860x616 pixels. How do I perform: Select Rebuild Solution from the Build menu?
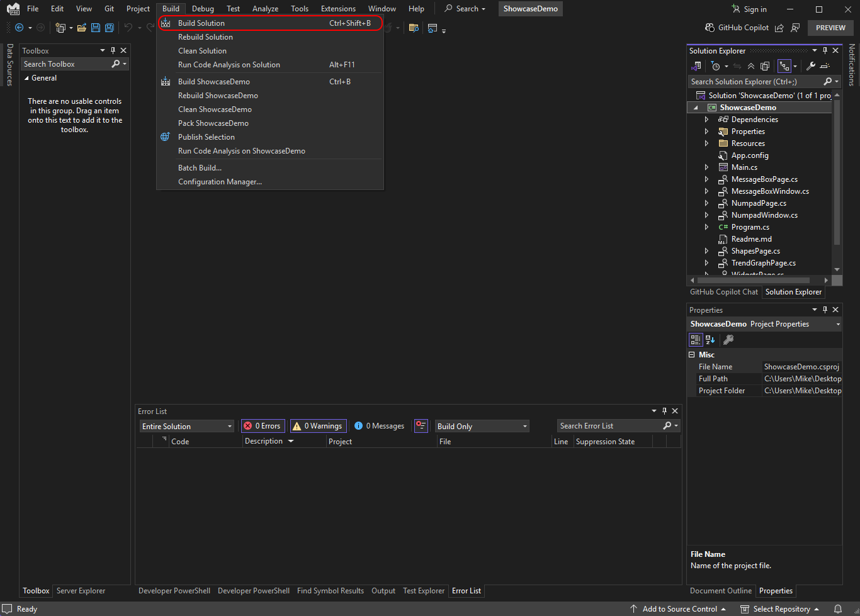[205, 37]
